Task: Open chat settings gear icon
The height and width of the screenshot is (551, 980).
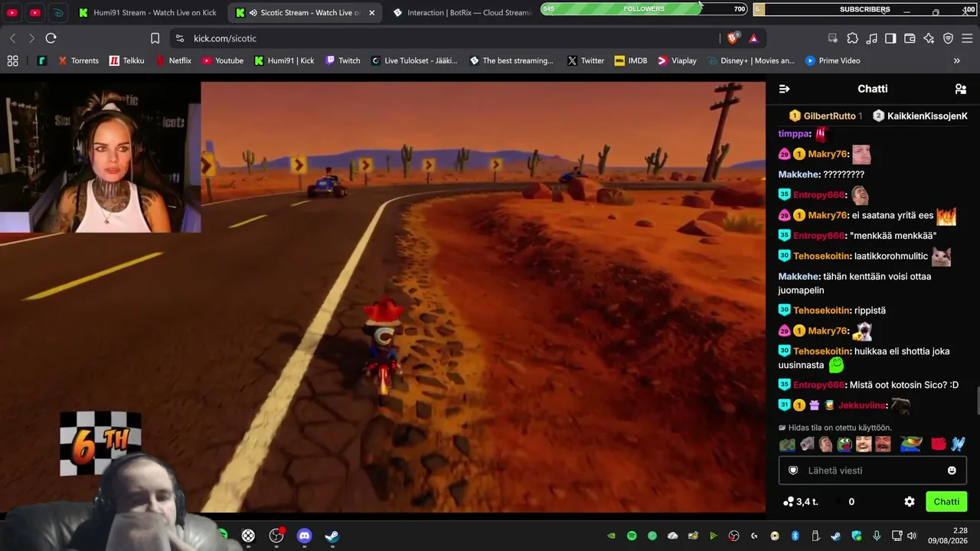Action: tap(910, 502)
